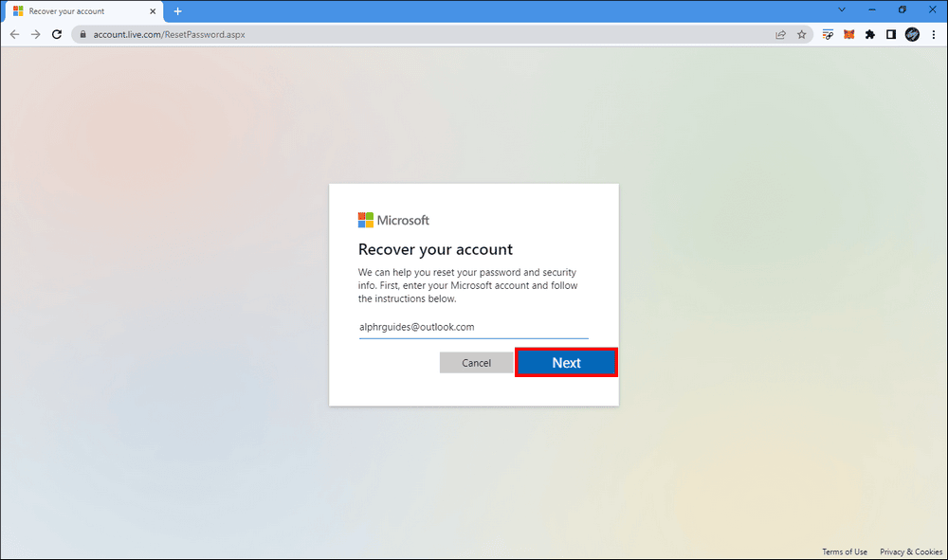
Task: Click the Next button
Action: coord(566,362)
